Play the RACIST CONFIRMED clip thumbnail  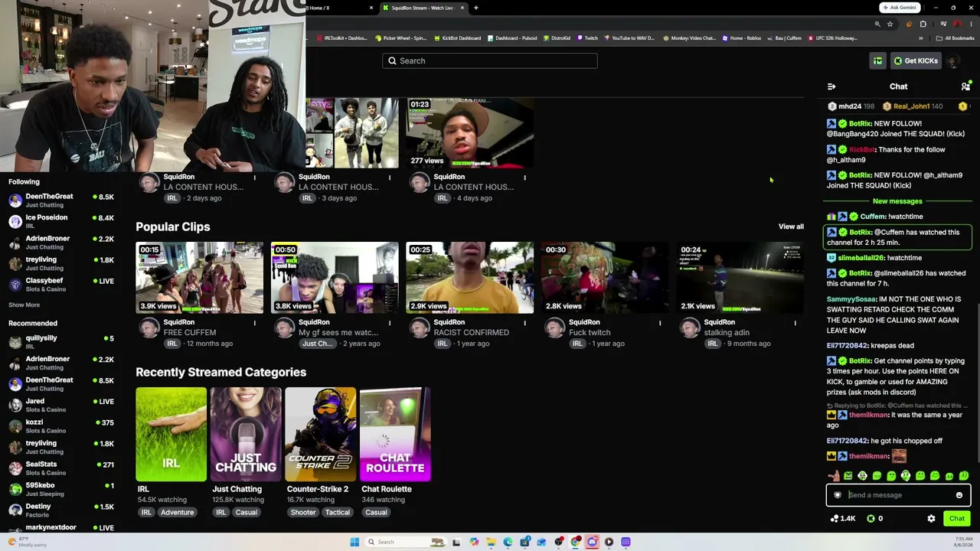(469, 278)
